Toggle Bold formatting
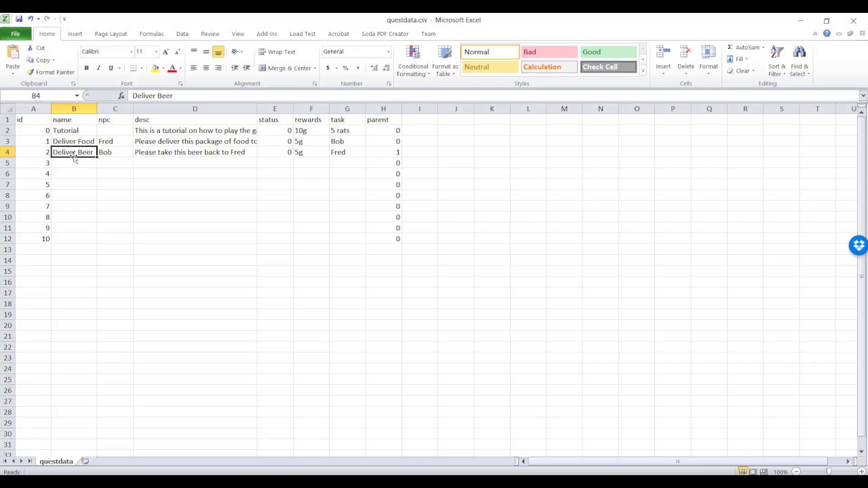 tap(86, 68)
